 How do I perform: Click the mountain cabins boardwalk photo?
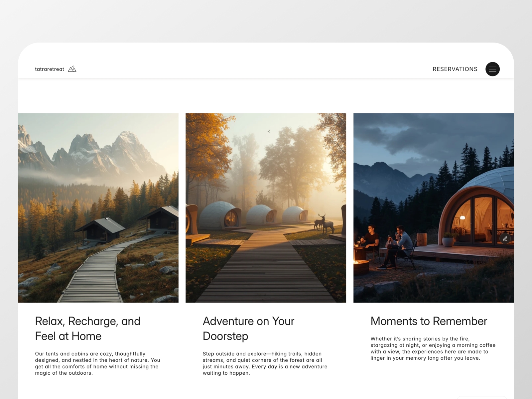pyautogui.click(x=98, y=207)
